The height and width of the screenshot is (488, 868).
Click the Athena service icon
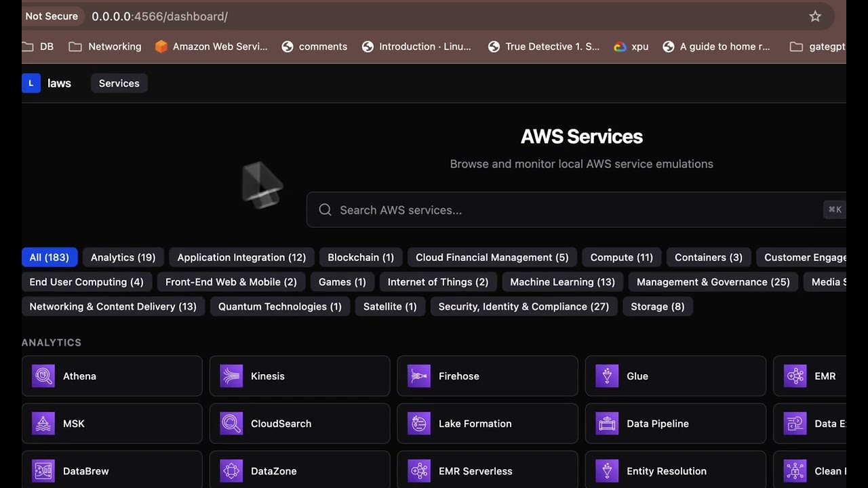pyautogui.click(x=43, y=376)
